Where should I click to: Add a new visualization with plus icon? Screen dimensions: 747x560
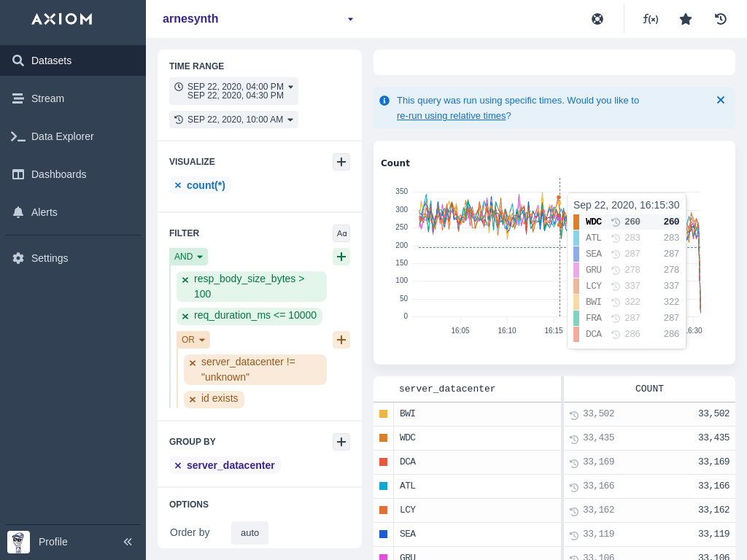pos(341,162)
